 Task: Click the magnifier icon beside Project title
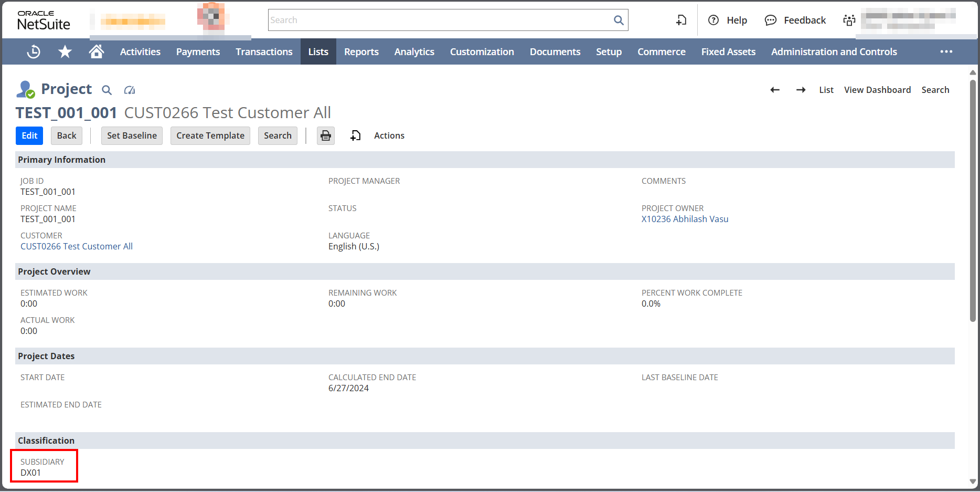pos(106,90)
